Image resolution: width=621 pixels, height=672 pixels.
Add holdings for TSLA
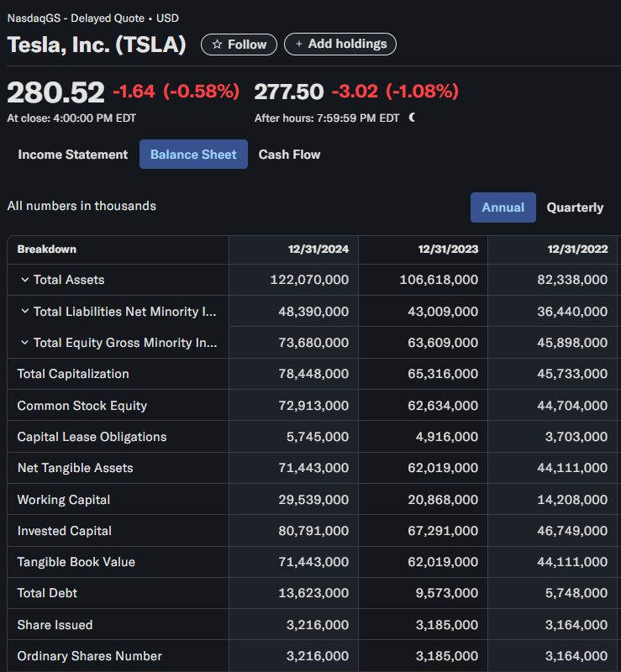pos(340,44)
